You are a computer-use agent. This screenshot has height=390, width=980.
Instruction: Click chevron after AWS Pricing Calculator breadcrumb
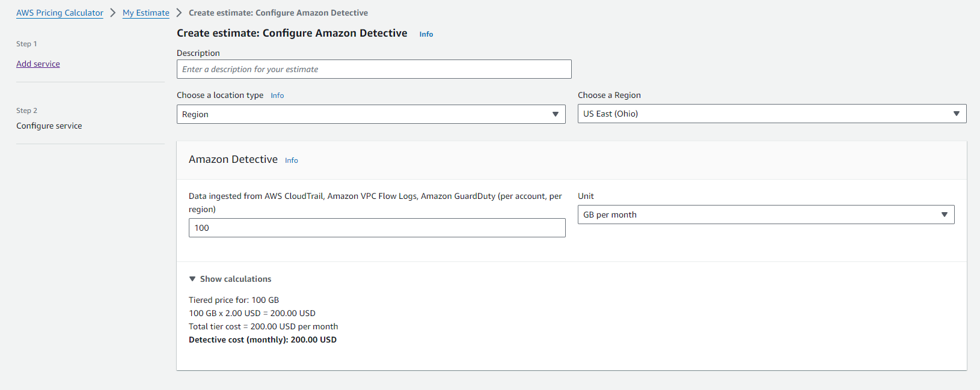click(113, 13)
